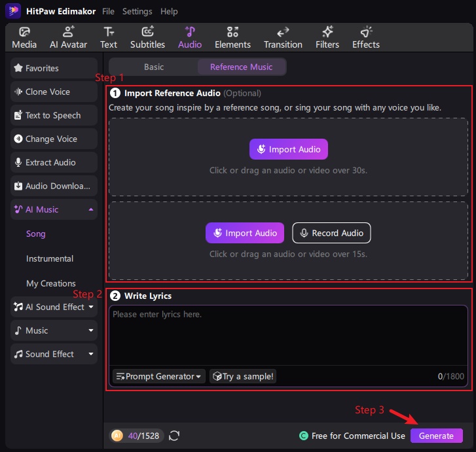Viewport: 476px width, 452px height.
Task: Collapse the AI Music section
Action: pos(91,209)
